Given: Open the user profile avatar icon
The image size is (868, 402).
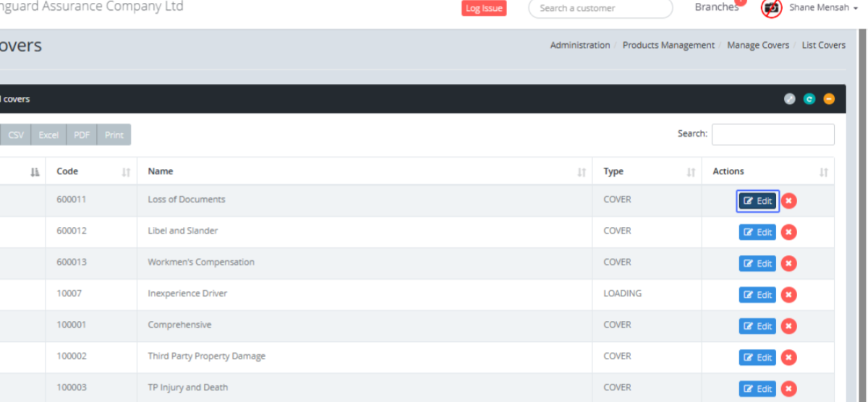Looking at the screenshot, I should (772, 8).
